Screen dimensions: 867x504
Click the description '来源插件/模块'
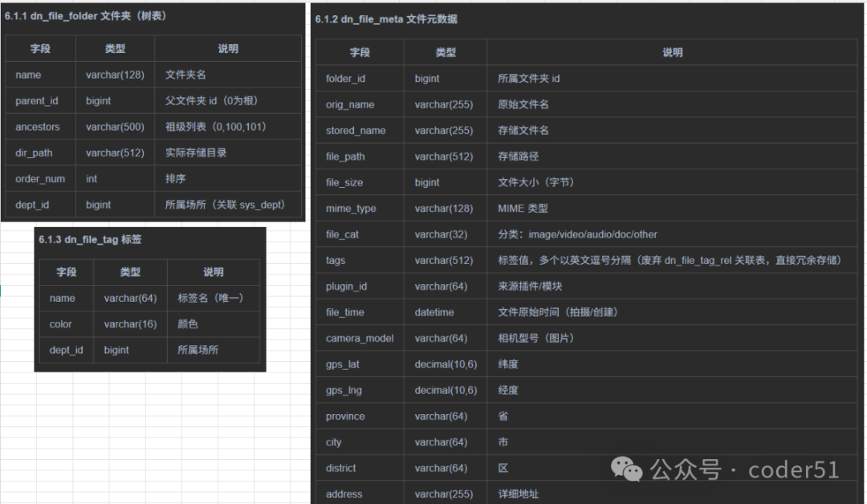[530, 287]
